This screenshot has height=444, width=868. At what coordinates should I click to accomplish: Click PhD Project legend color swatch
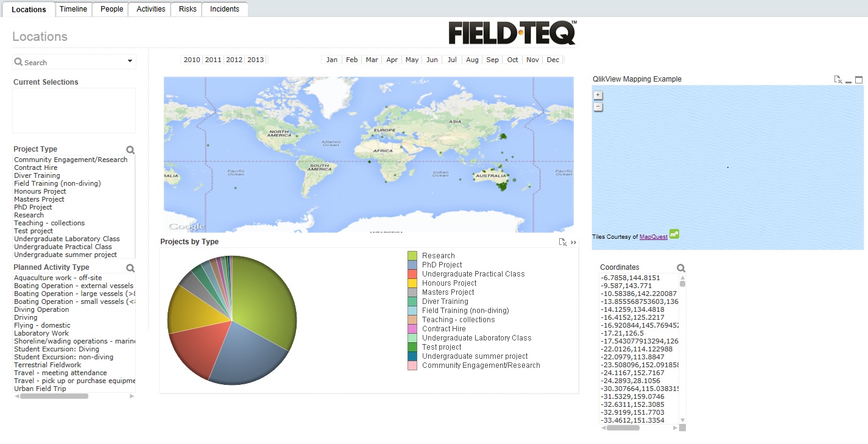[412, 265]
